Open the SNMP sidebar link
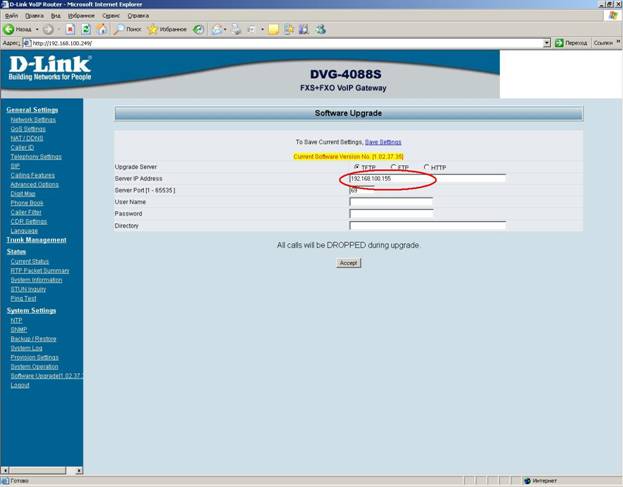Viewport: 623px width, 487px height. pyautogui.click(x=19, y=330)
